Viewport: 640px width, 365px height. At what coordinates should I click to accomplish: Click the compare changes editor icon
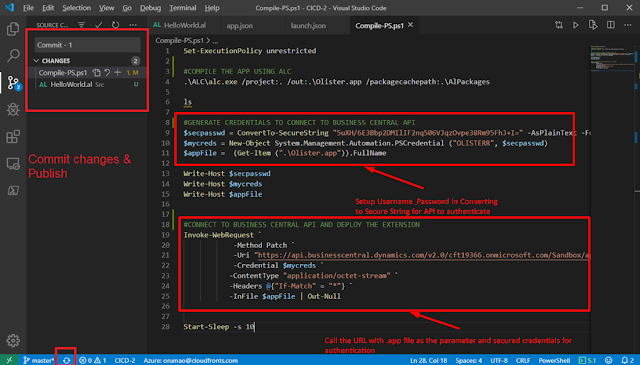pyautogui.click(x=559, y=25)
